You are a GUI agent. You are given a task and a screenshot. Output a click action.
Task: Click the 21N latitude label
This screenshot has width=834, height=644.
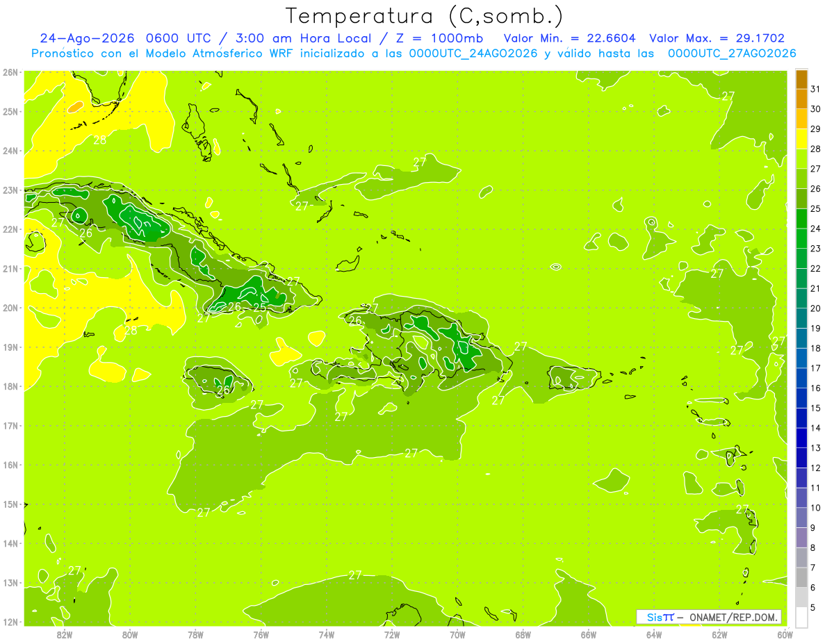(x=10, y=268)
